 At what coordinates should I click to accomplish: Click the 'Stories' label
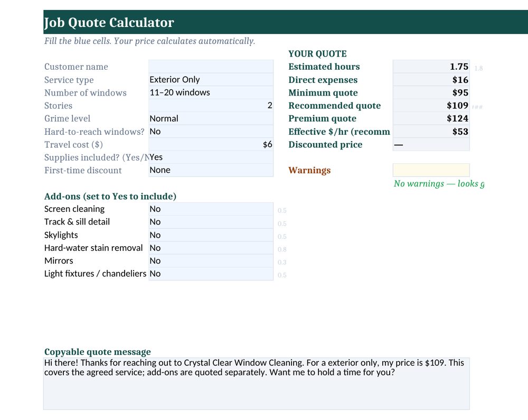tap(58, 106)
